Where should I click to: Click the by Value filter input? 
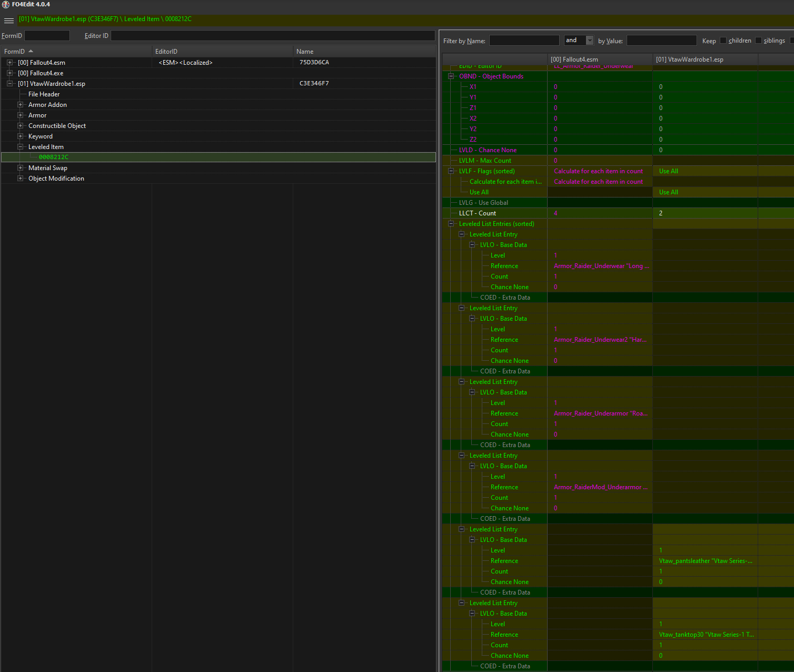[x=661, y=41]
